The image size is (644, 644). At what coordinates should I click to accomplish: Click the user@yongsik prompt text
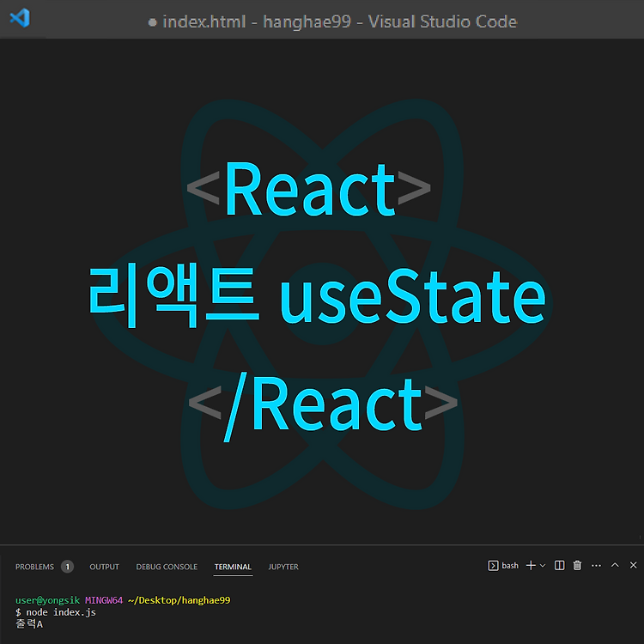click(x=47, y=600)
